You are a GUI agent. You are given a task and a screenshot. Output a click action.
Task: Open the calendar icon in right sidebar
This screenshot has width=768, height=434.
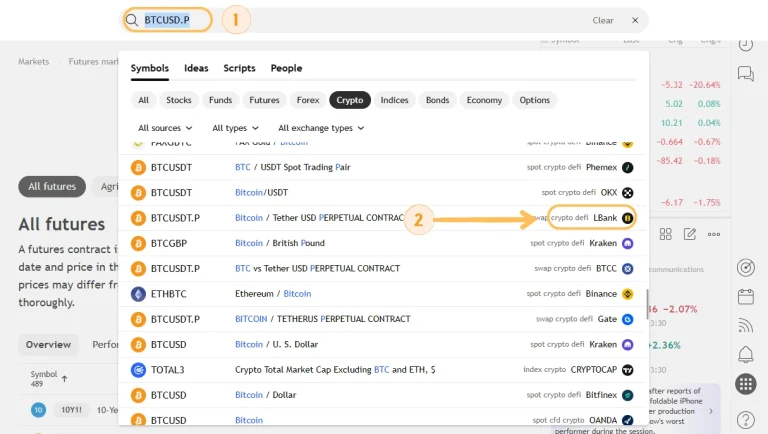point(745,296)
